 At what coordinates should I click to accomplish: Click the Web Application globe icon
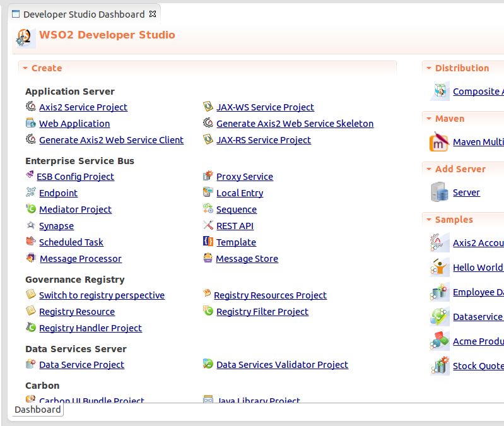tap(31, 122)
